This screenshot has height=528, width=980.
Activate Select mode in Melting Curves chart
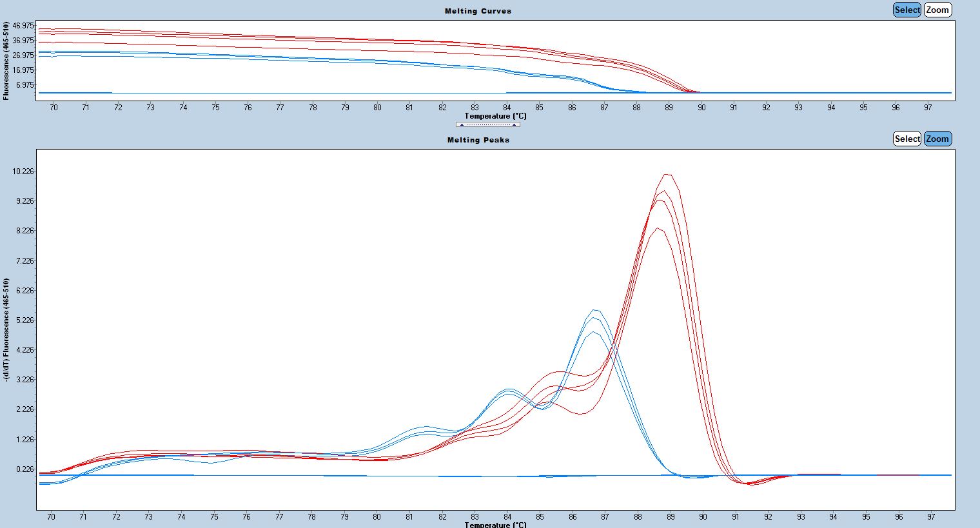pyautogui.click(x=906, y=10)
